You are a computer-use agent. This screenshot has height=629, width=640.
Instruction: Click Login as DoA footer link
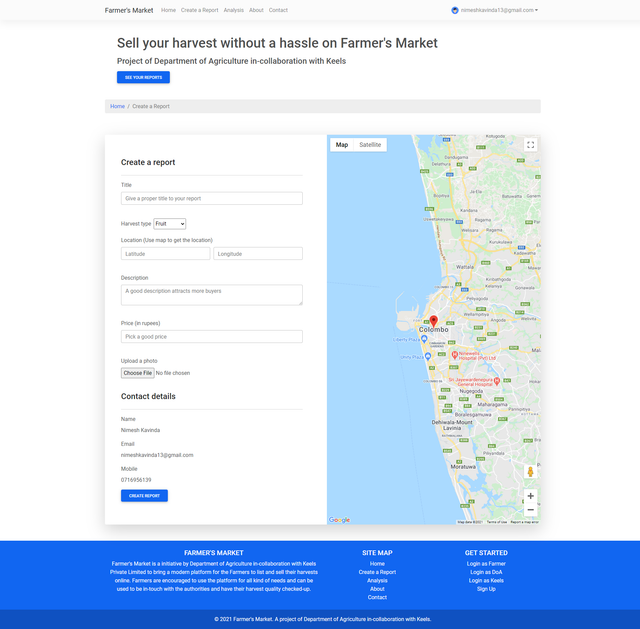pyautogui.click(x=486, y=572)
